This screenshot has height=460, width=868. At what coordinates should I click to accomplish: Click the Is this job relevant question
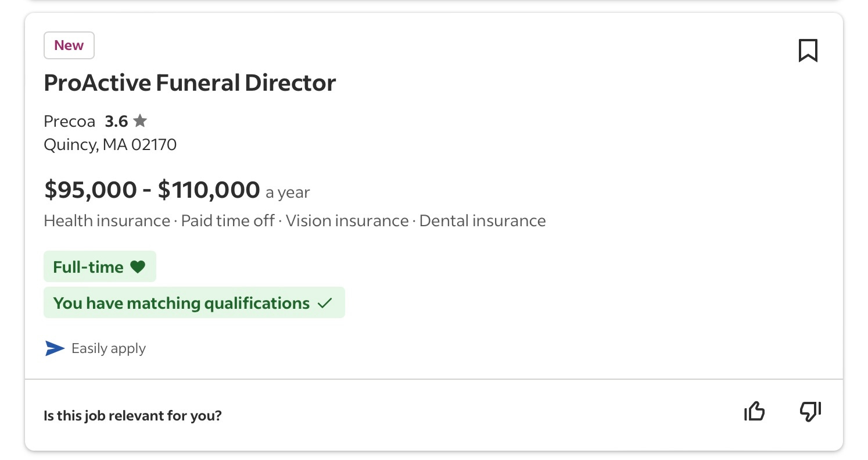click(x=133, y=416)
